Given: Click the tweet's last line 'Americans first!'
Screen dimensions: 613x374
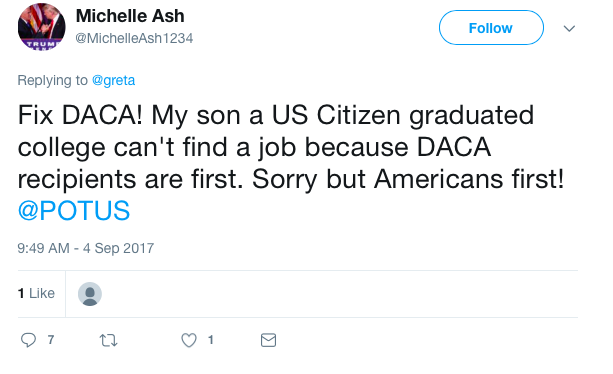Looking at the screenshot, I should click(469, 179).
